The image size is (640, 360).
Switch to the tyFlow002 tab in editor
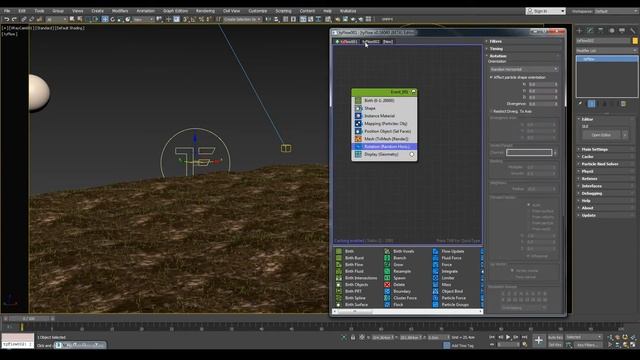coord(371,42)
